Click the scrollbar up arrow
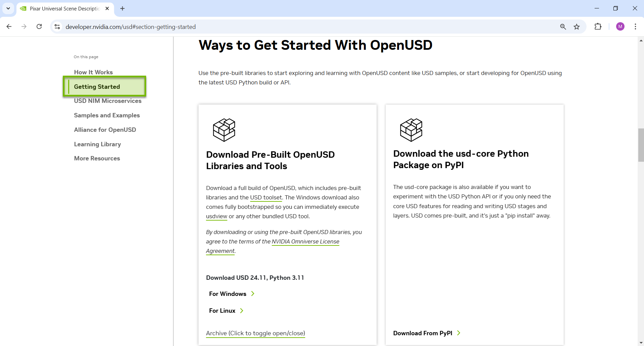The image size is (644, 346). click(x=641, y=40)
